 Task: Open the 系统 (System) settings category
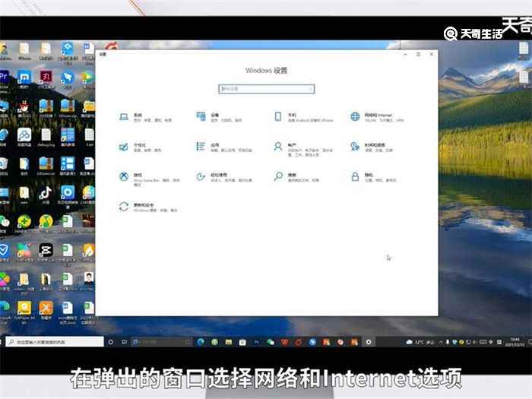145,117
